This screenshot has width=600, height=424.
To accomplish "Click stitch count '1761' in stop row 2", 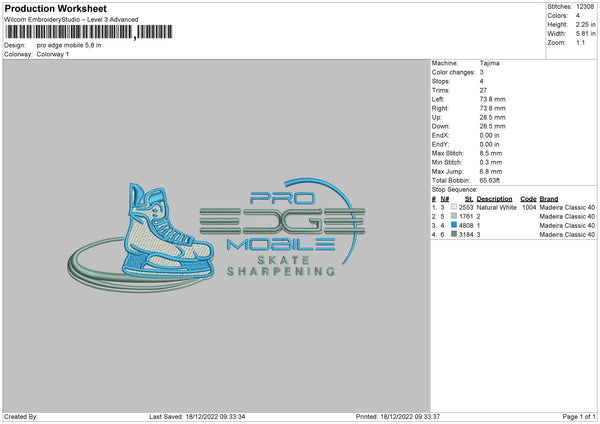I will click(x=466, y=217).
